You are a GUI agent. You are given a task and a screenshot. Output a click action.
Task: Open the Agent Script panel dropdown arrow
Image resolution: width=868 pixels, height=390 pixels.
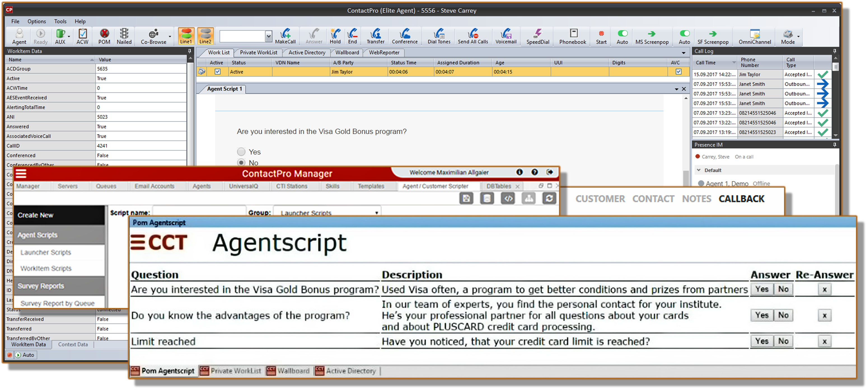tap(677, 89)
